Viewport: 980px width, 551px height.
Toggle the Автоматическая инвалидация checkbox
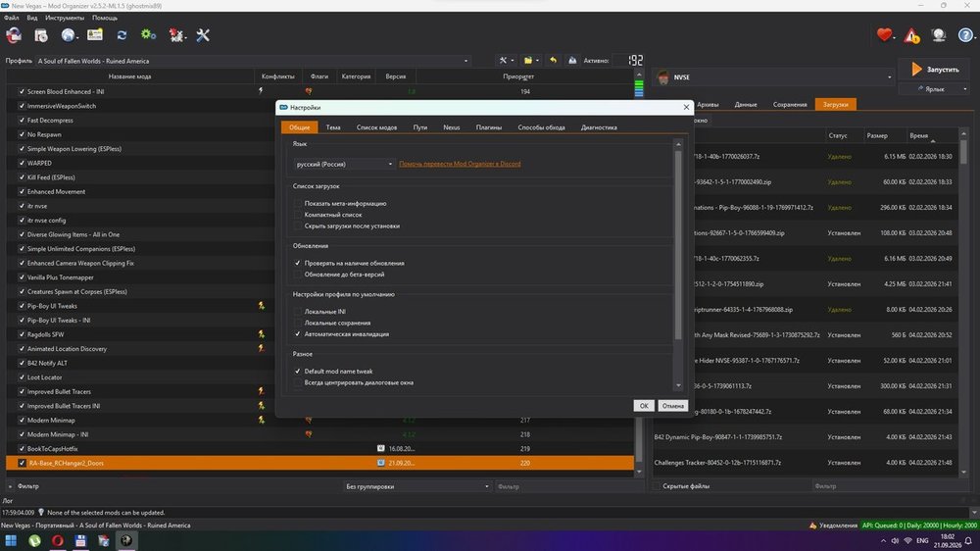(298, 334)
